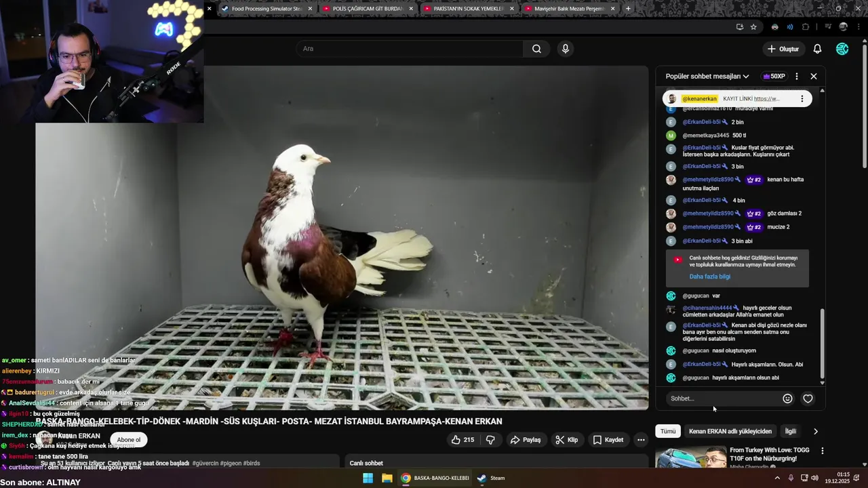Open the browser three-dot menu
The height and width of the screenshot is (488, 868).
click(859, 27)
